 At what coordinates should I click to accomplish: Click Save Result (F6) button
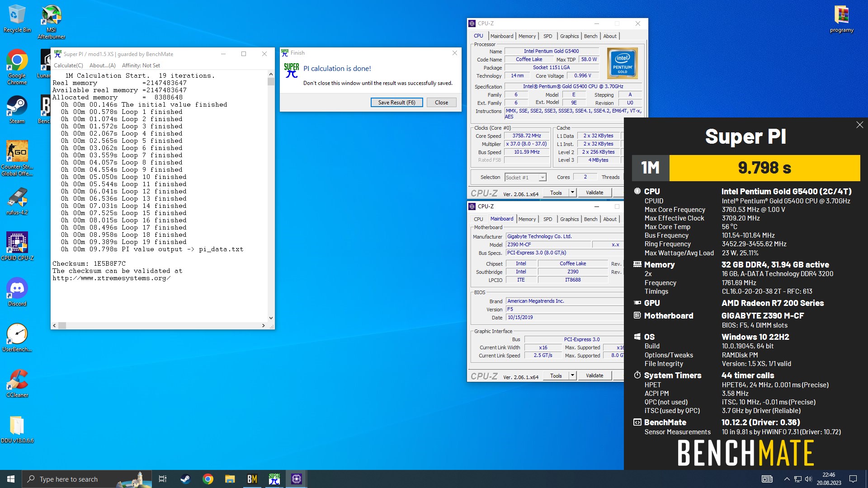396,103
